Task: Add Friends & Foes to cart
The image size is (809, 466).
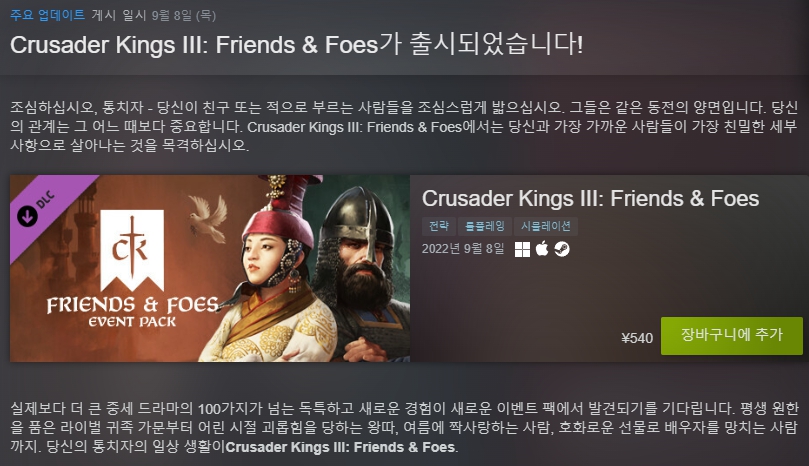Action: tap(732, 336)
